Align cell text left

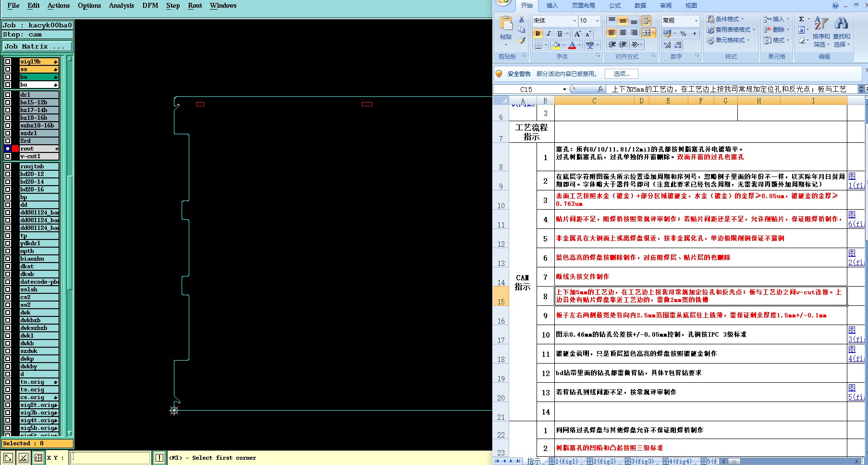(x=612, y=33)
